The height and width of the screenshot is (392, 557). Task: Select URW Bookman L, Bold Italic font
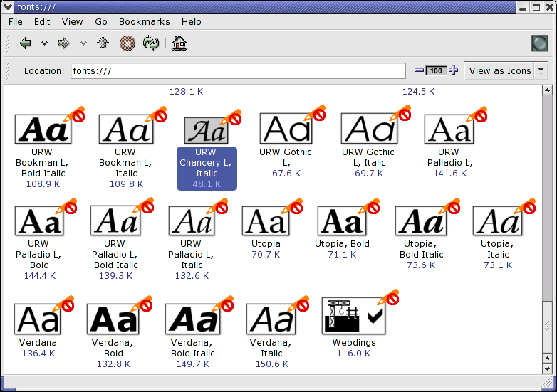[43, 129]
